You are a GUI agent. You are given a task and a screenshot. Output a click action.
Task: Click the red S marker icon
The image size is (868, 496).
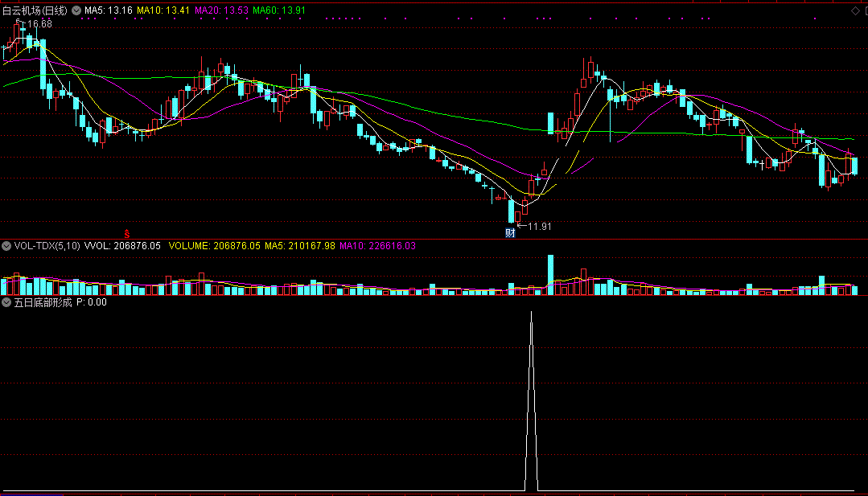click(x=127, y=234)
